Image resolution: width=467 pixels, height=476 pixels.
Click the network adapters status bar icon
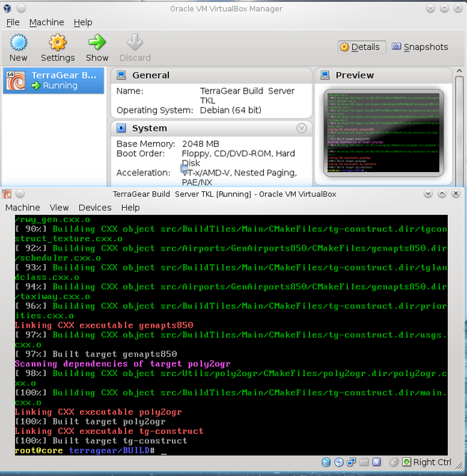[351, 462]
